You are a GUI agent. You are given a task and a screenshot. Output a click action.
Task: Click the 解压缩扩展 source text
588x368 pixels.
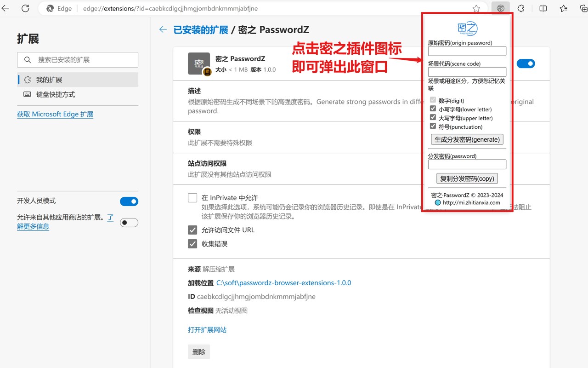pos(219,269)
